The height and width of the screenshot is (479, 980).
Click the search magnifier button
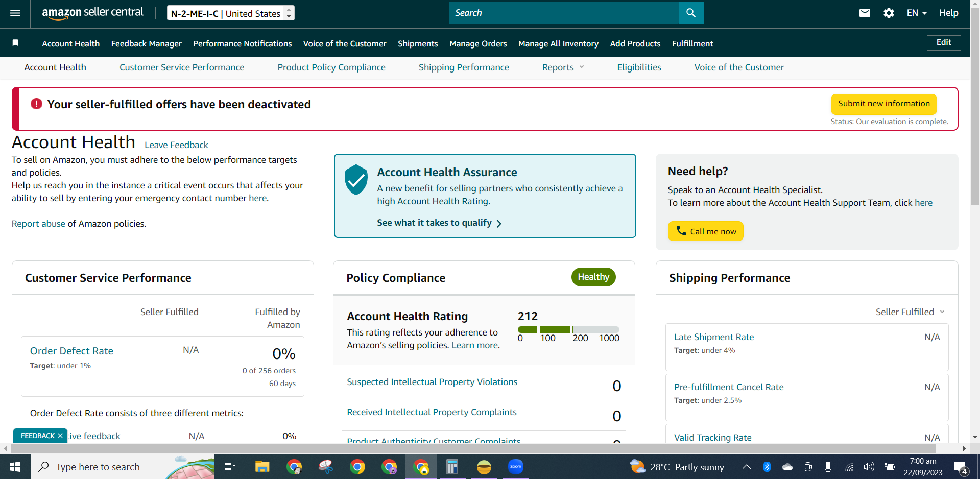click(691, 13)
